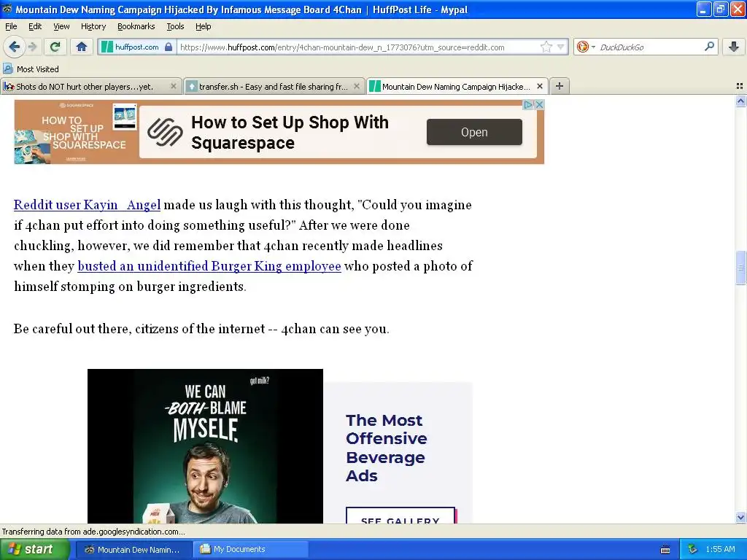Click the Most Visited bookmarks folder
The image size is (747, 560).
[x=31, y=69]
